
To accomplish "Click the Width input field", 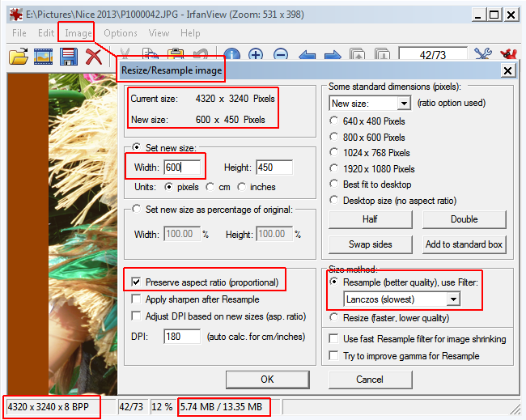I will [181, 168].
